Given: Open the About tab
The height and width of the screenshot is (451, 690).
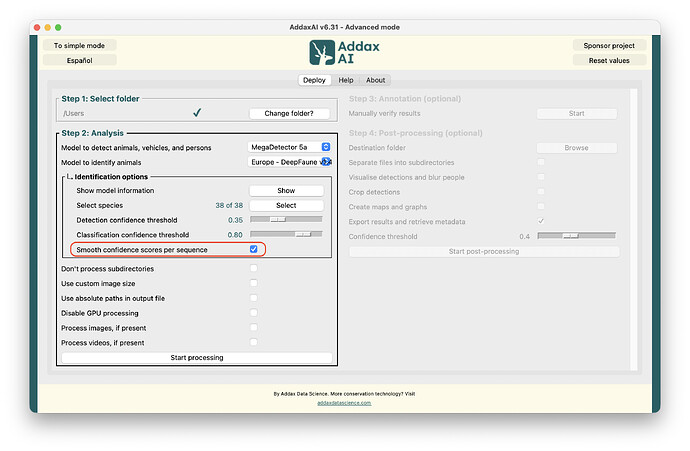Looking at the screenshot, I should pyautogui.click(x=375, y=80).
